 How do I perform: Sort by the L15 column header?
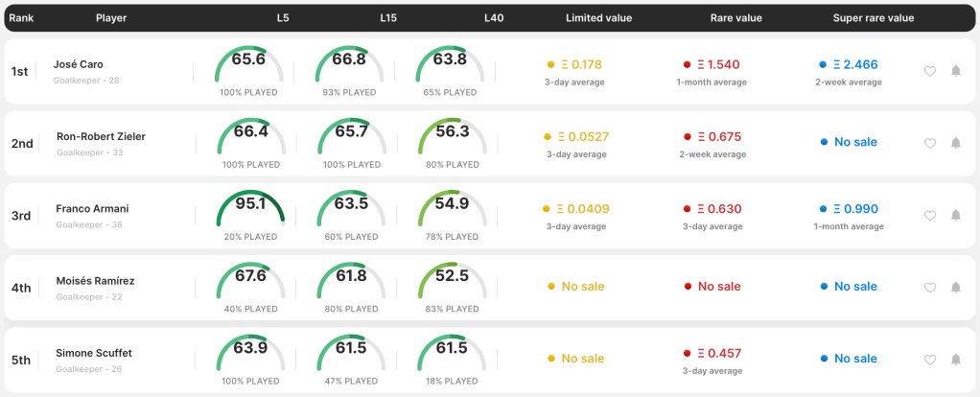pyautogui.click(x=388, y=17)
